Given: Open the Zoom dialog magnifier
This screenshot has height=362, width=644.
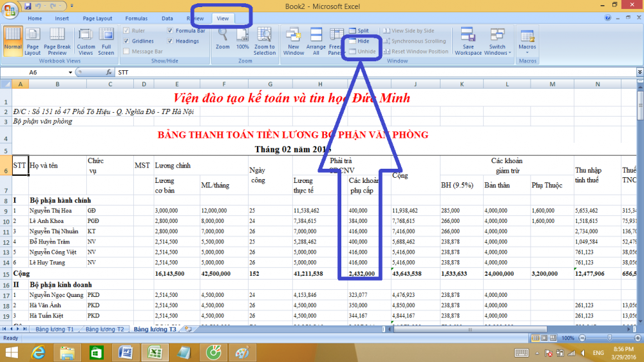Looking at the screenshot, I should coord(223,39).
